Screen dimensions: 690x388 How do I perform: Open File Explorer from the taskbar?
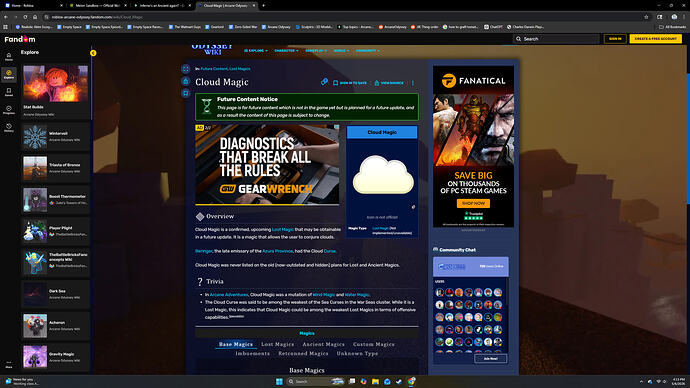pyautogui.click(x=375, y=381)
